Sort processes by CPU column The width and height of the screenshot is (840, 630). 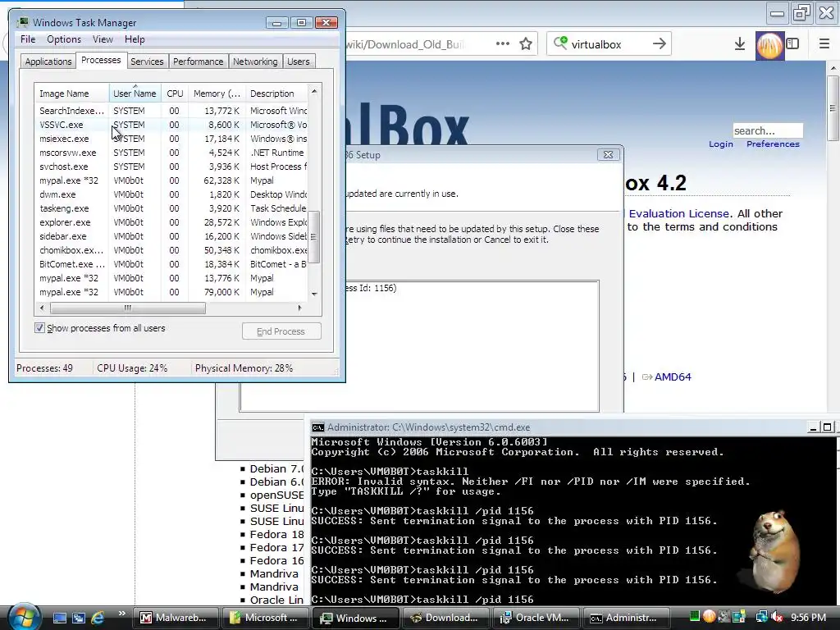tap(175, 94)
